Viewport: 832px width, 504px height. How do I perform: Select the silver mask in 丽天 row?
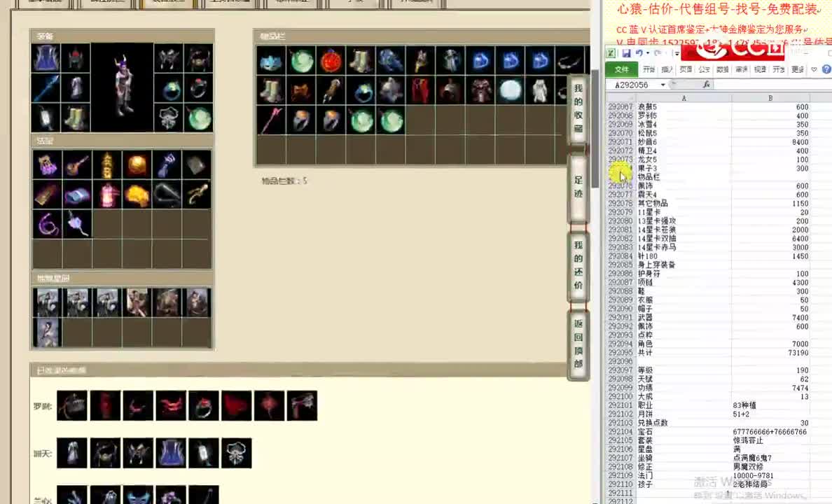[x=236, y=453]
